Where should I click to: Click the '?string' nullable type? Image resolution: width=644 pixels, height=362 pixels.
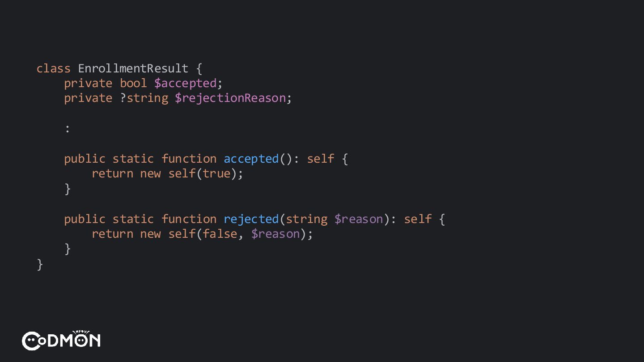144,98
